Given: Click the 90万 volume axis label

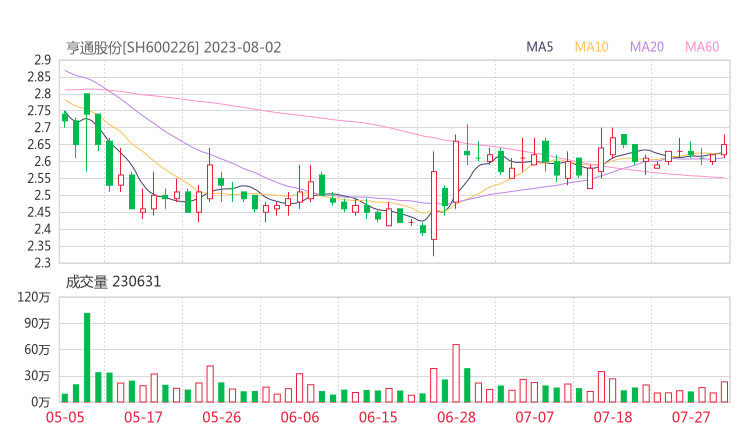Looking at the screenshot, I should point(37,323).
